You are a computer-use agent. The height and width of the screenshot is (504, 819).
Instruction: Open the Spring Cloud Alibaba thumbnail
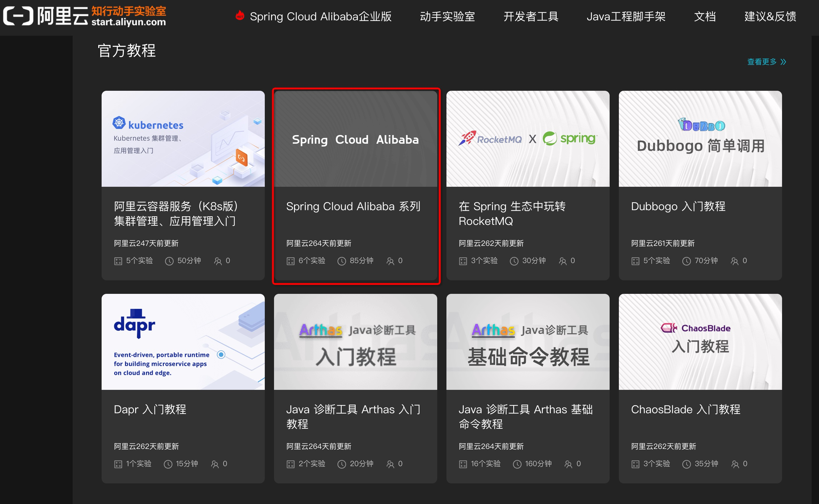356,139
